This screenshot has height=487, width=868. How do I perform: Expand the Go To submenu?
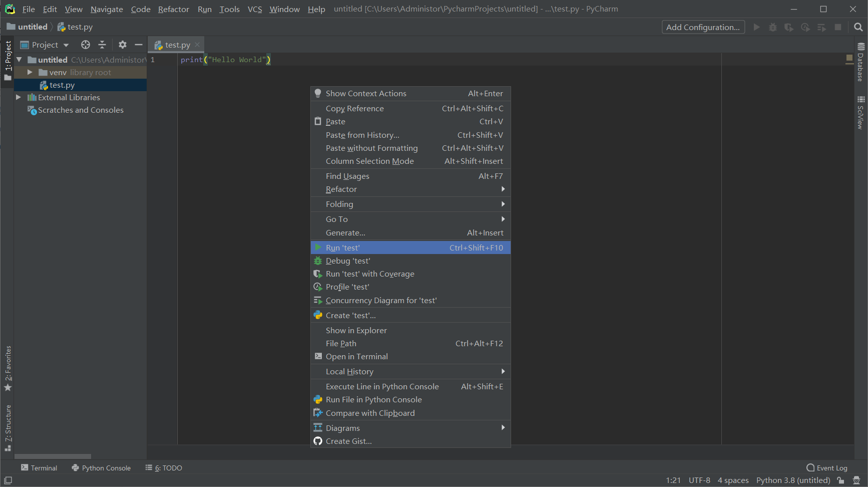coord(410,219)
